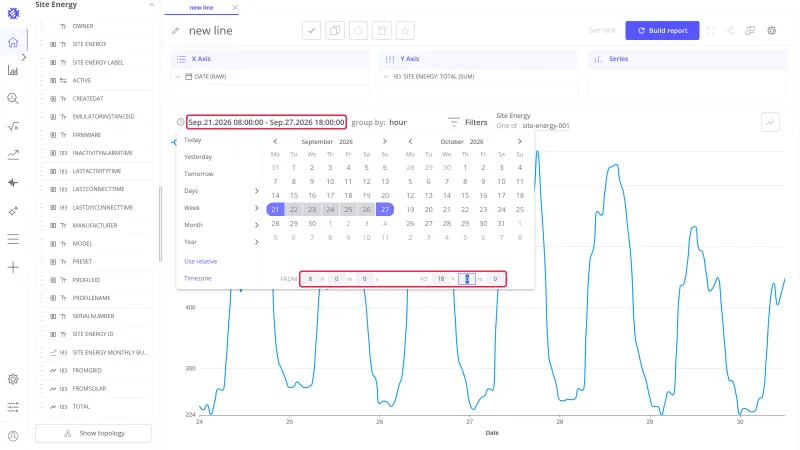Image resolution: width=800 pixels, height=450 pixels.
Task: Click the Timezone link
Action: 197,278
